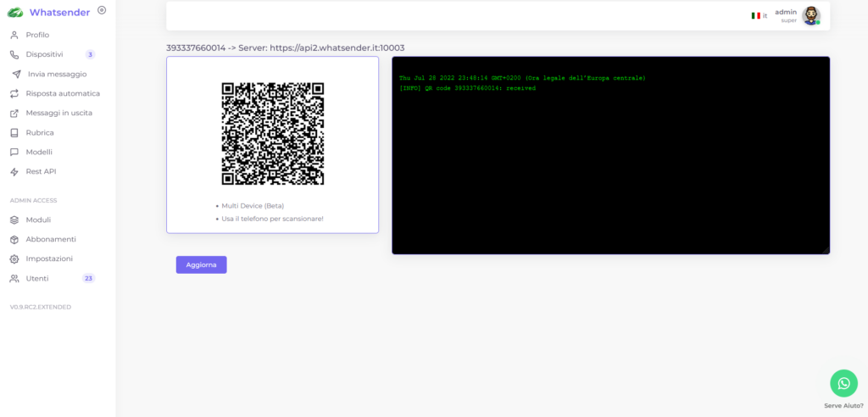Open Dispositivi from the sidebar
The width and height of the screenshot is (868, 417).
(x=44, y=54)
